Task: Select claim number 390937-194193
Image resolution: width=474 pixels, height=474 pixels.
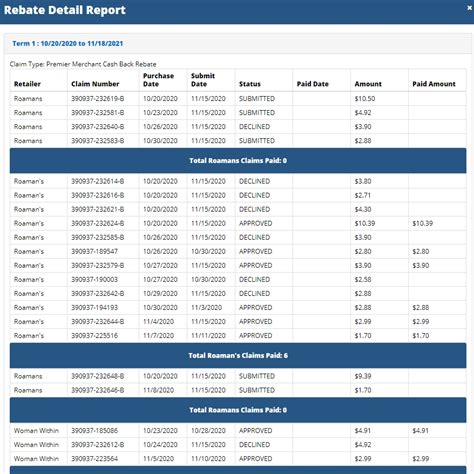Action: [94, 307]
